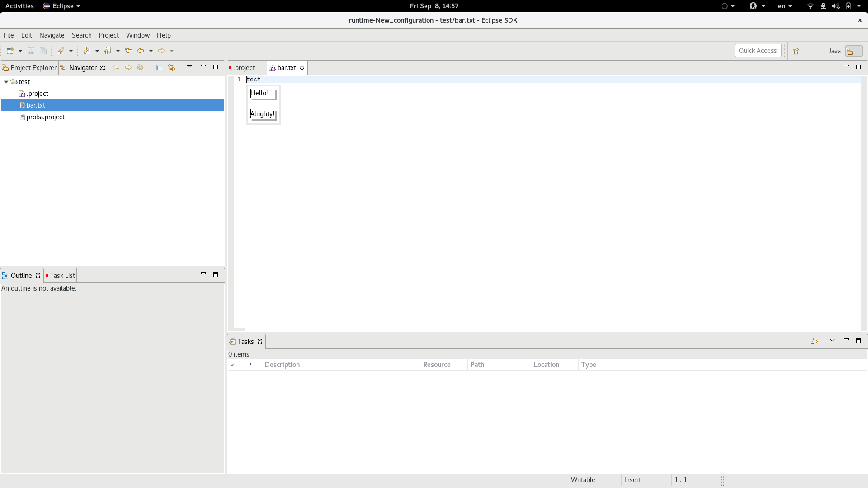Image resolution: width=868 pixels, height=488 pixels.
Task: Open the Next Annotation dropdown arrow
Action: point(97,51)
